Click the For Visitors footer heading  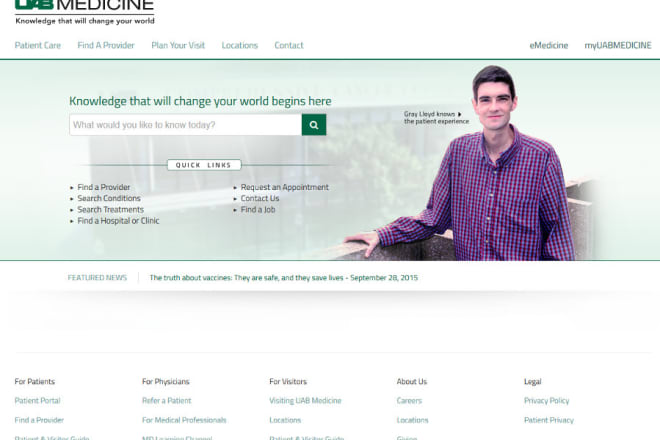coord(288,381)
